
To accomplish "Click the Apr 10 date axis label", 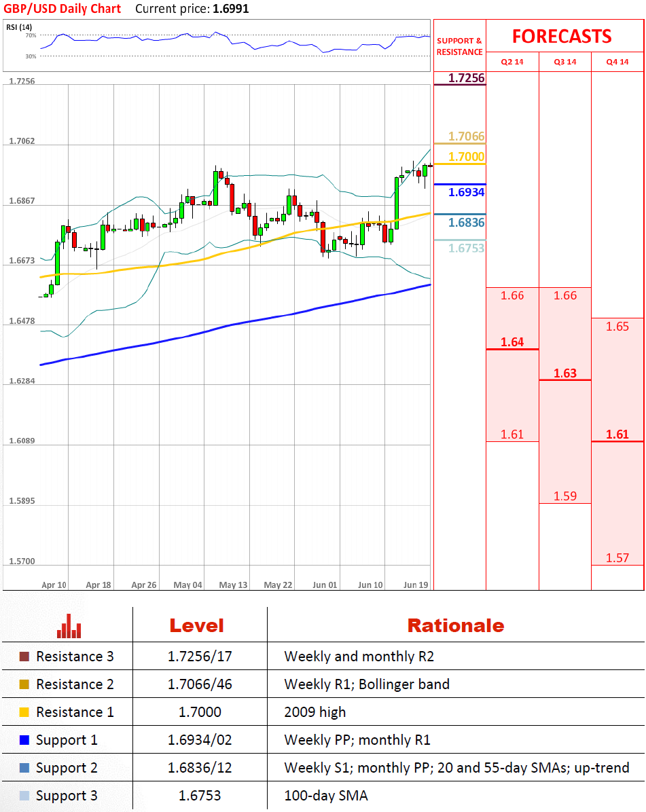I will tap(54, 585).
